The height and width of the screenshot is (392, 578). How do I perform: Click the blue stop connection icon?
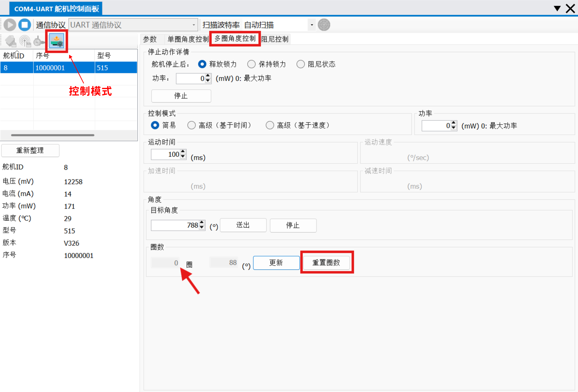pos(25,25)
